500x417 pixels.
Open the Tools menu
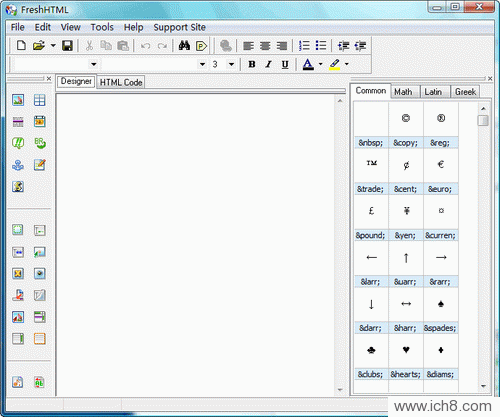[102, 27]
